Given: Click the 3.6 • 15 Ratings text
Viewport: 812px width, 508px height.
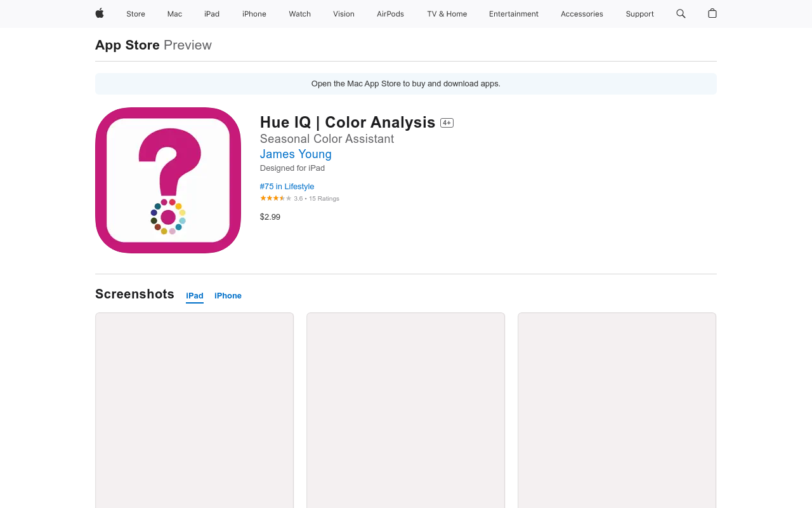Looking at the screenshot, I should click(317, 199).
